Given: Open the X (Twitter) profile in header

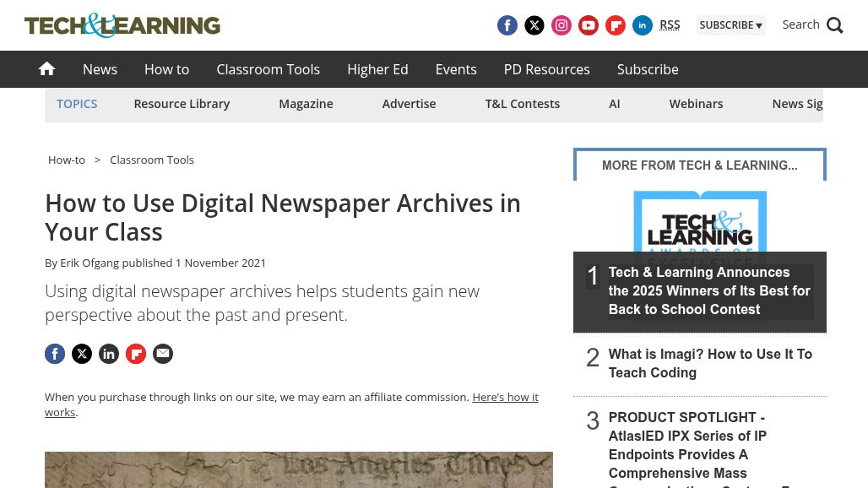Looking at the screenshot, I should [x=534, y=25].
